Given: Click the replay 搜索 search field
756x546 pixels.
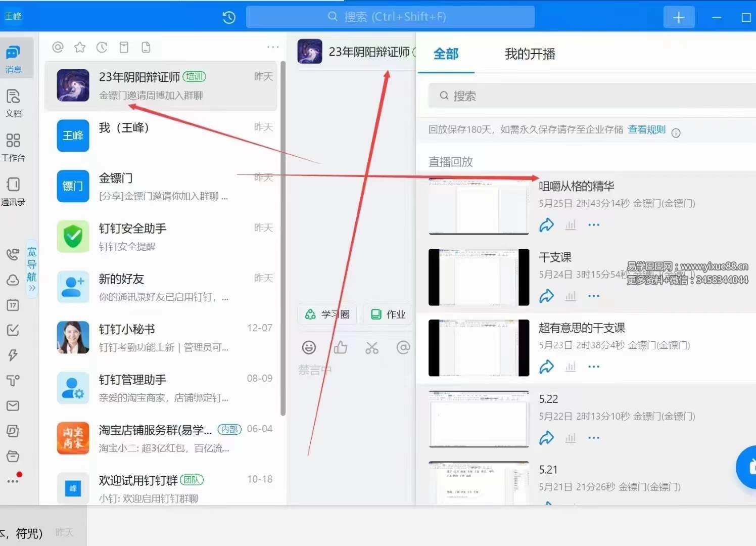Looking at the screenshot, I should click(x=592, y=96).
